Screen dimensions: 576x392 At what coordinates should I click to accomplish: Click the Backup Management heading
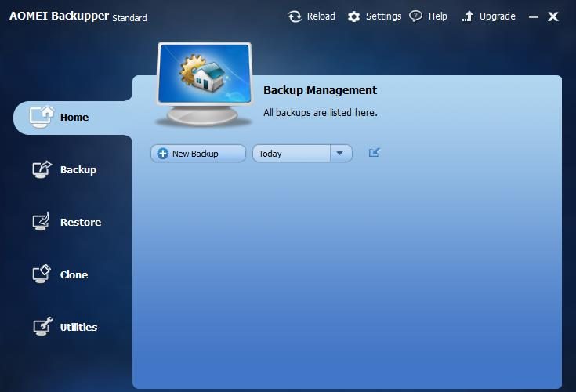[320, 90]
